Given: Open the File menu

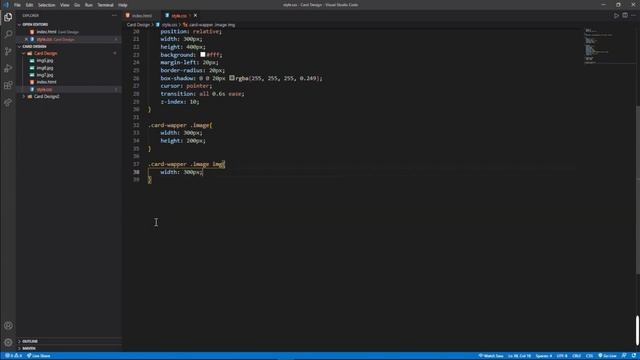Looking at the screenshot, I should pos(17,5).
